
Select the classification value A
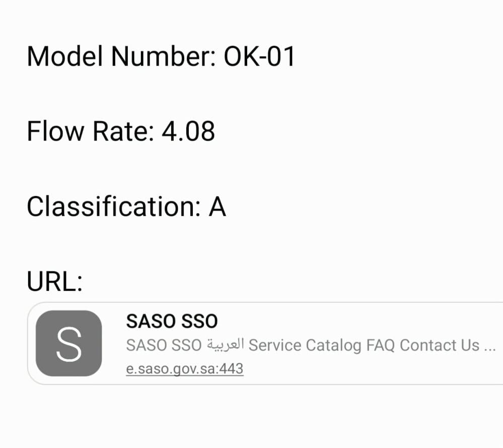(x=217, y=206)
